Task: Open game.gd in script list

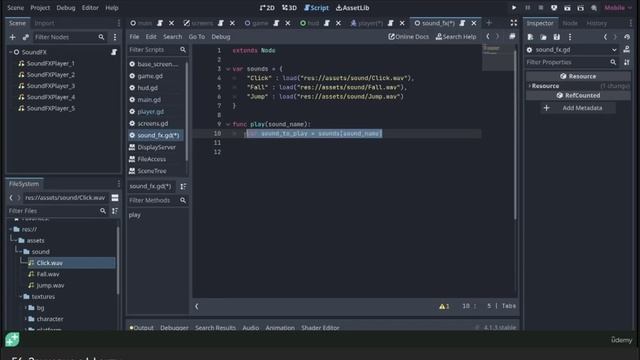Action: pos(150,76)
